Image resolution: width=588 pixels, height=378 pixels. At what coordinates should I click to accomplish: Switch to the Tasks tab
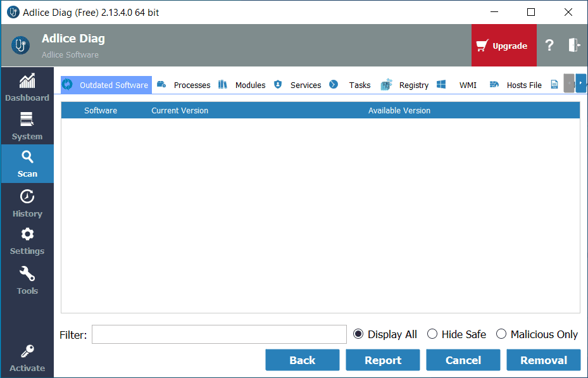pos(350,85)
